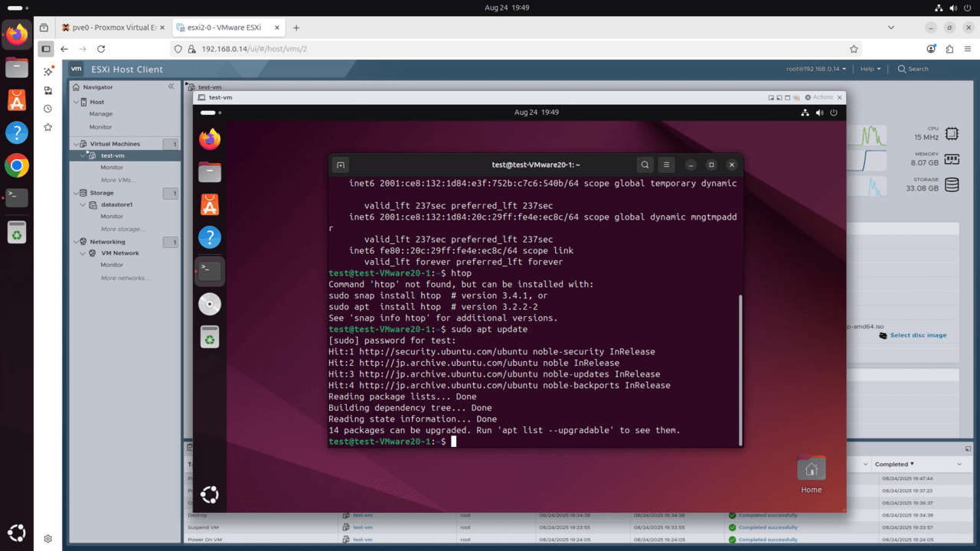Switch to esxi2-0 VMware ESXi tab
This screenshot has width=980, height=551.
(227, 28)
